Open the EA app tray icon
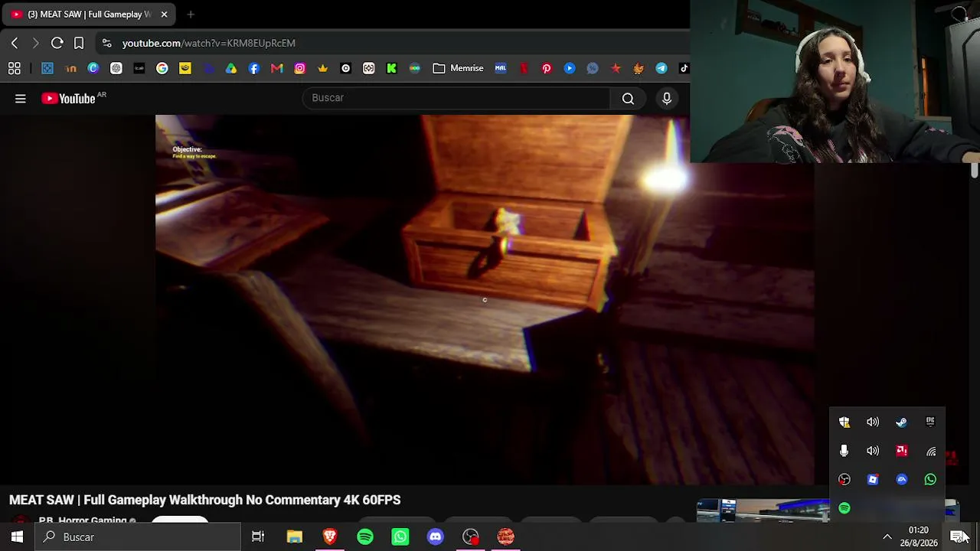The height and width of the screenshot is (551, 980). tap(902, 479)
